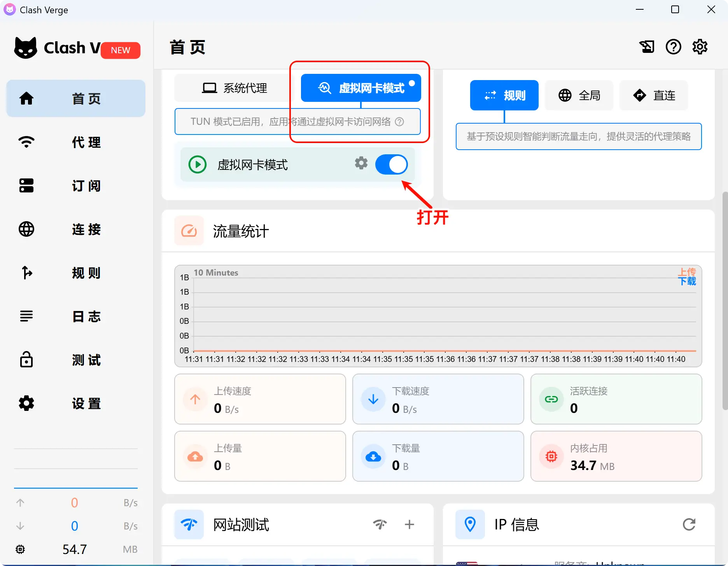Open the 测试 test page
Image resolution: width=728 pixels, height=566 pixels.
coord(76,360)
